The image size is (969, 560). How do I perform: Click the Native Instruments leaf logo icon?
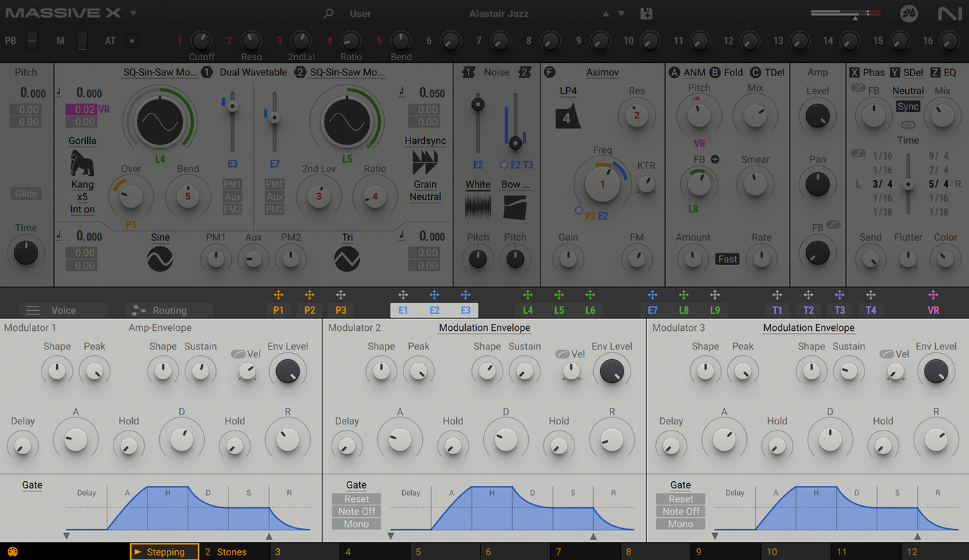pyautogui.click(x=909, y=13)
